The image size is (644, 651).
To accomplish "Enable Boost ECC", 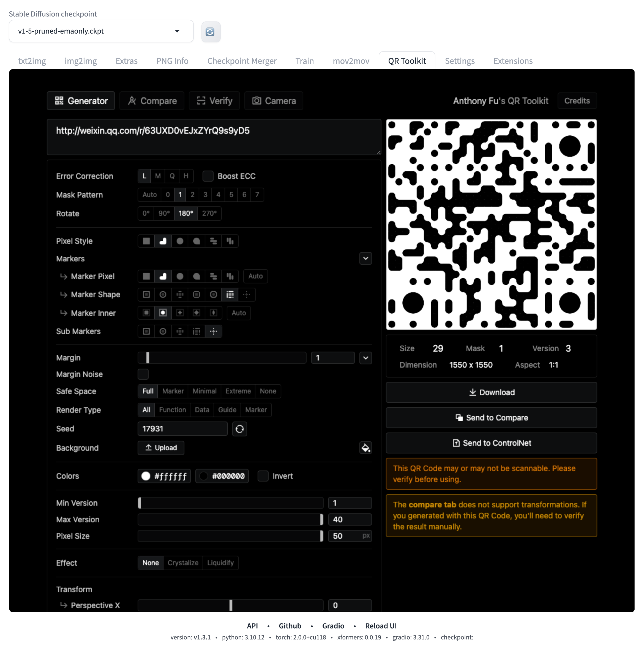I will [x=208, y=176].
